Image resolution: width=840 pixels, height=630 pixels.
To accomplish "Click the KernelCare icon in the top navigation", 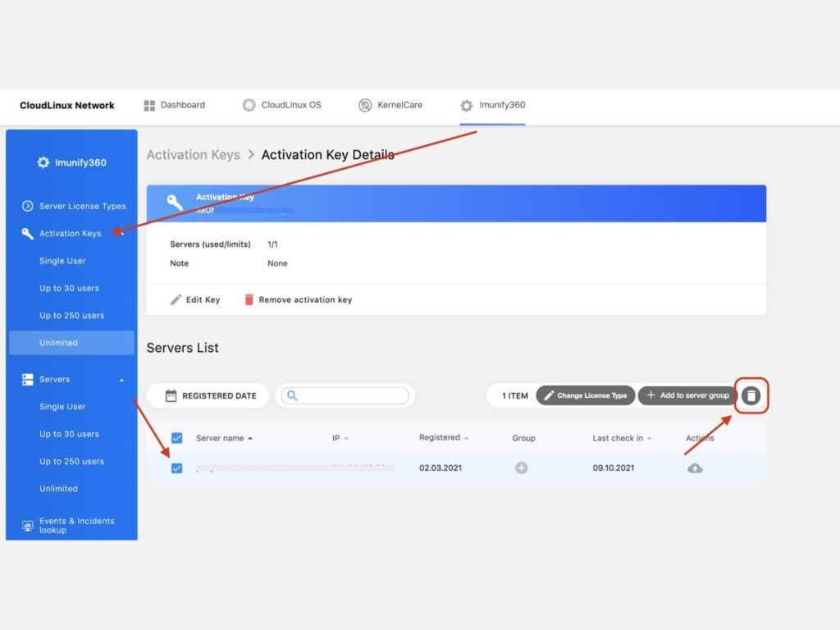I will click(x=365, y=105).
